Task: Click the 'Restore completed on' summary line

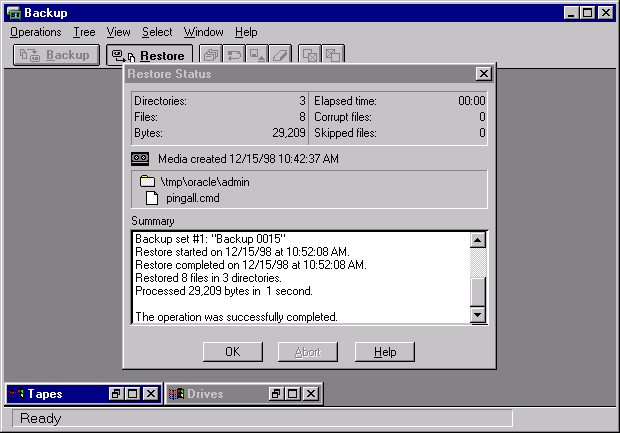Action: [x=251, y=265]
